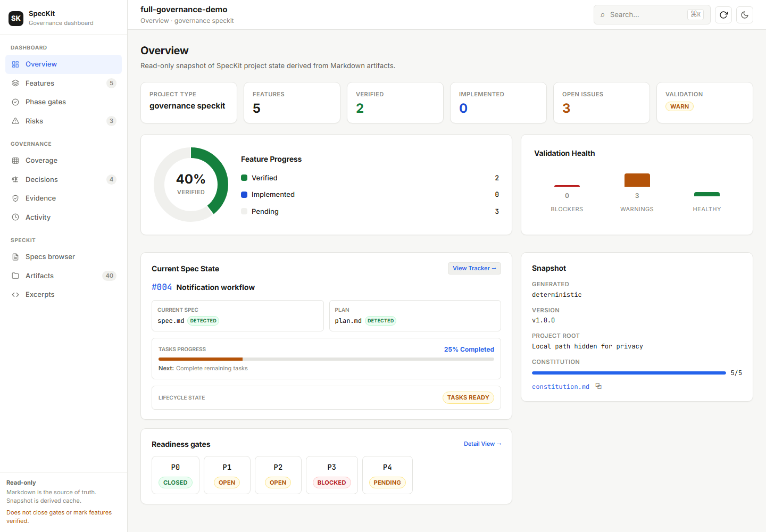Click the tasks progress bar

point(326,359)
